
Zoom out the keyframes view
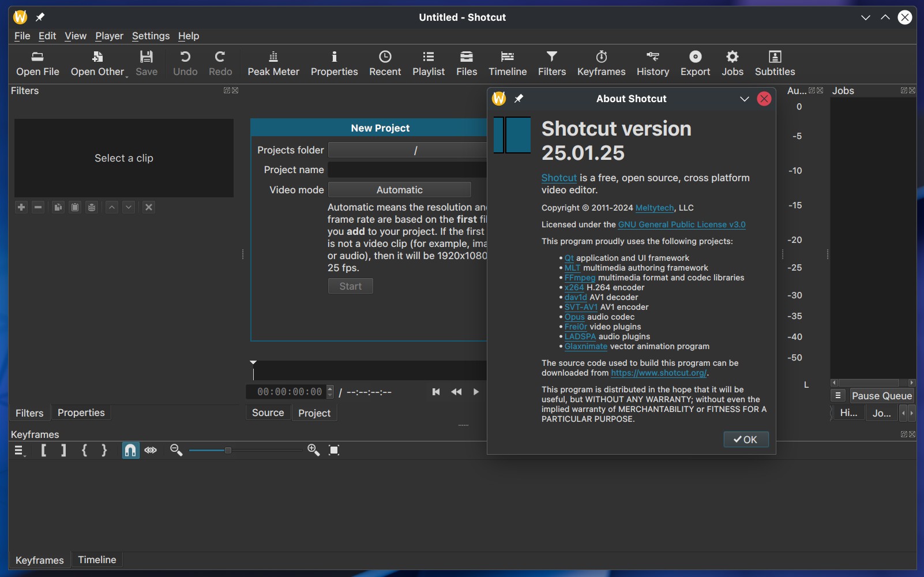pyautogui.click(x=176, y=451)
